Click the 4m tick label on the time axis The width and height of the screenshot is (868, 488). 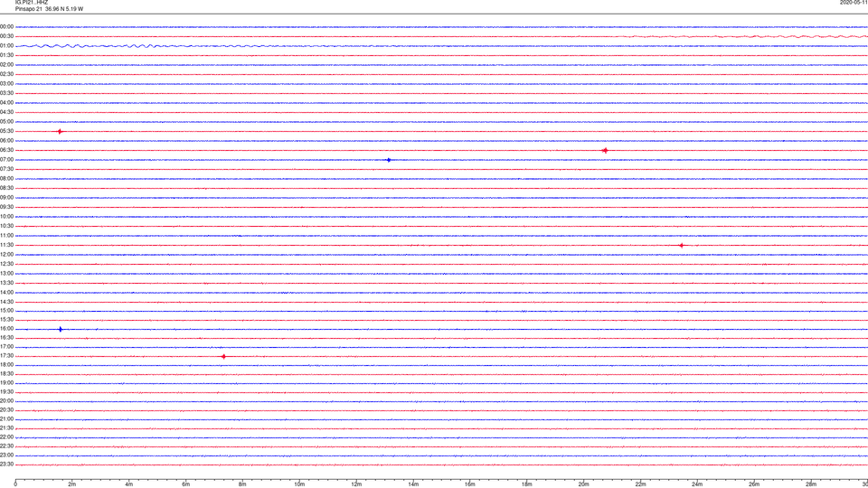(x=129, y=484)
